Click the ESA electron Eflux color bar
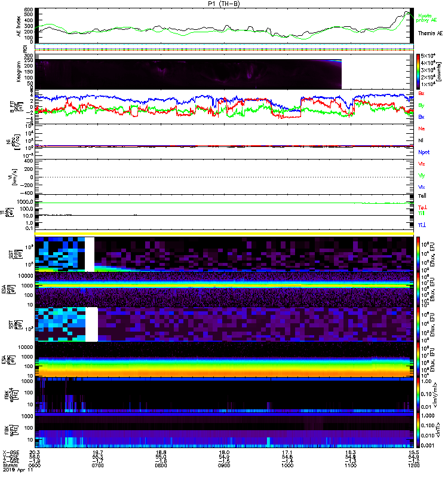 click(418, 360)
